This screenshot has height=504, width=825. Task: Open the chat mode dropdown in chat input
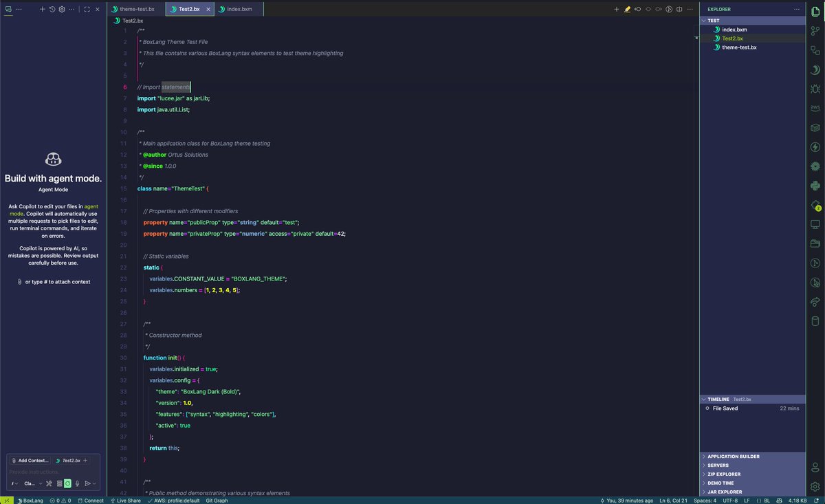14,483
